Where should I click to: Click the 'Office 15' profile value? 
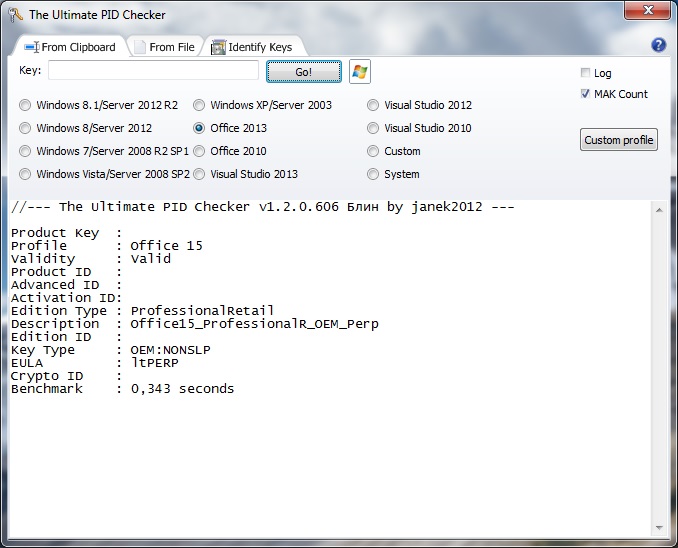coord(166,246)
